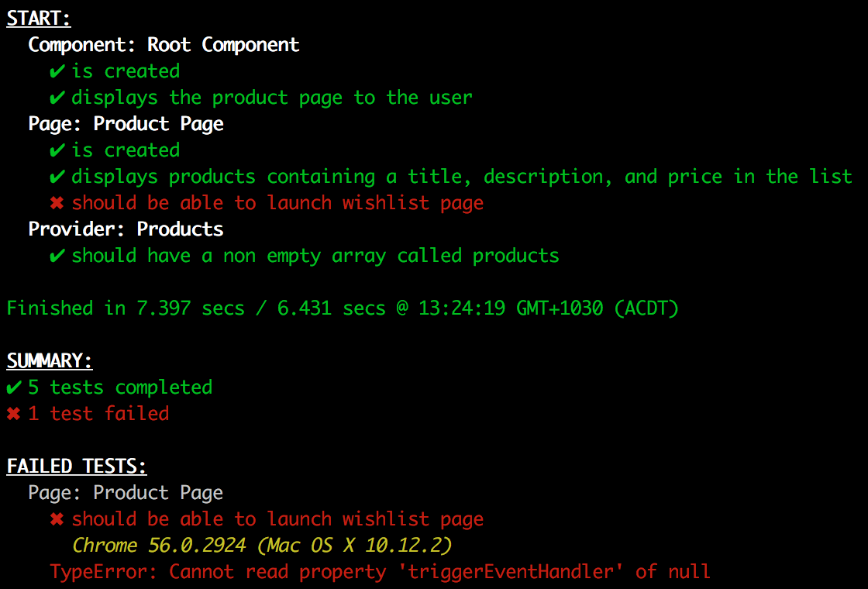The height and width of the screenshot is (589, 868).
Task: Click failed 'should be able to launch wishlist page' under START
Action: (277, 203)
